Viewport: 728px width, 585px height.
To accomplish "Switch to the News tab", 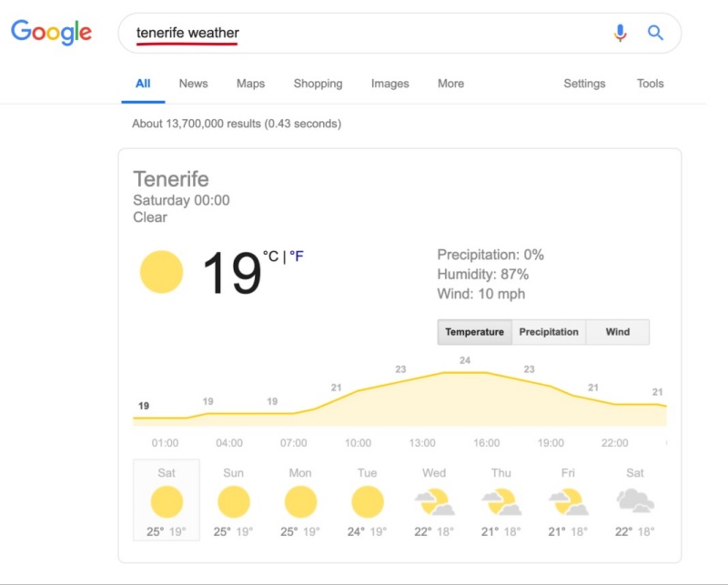I will coord(194,84).
